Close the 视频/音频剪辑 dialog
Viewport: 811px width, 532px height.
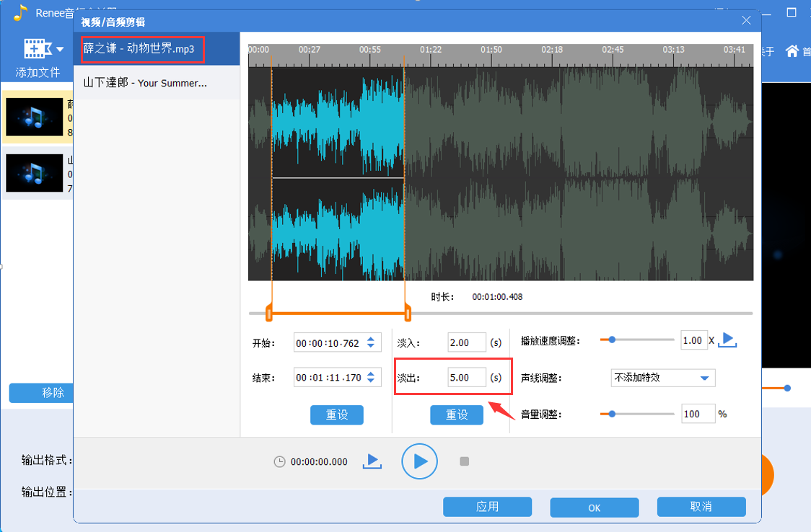click(x=746, y=20)
